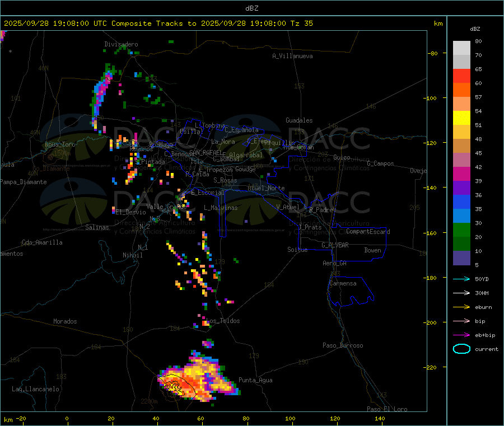Screen dimensions: 504x426
Task: Click the V_Atuel map label
Action: click(288, 207)
